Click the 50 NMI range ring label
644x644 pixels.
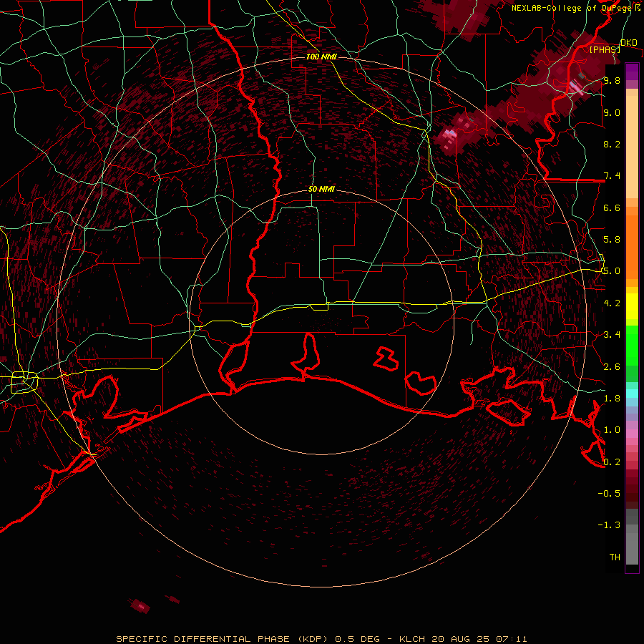[x=321, y=189]
